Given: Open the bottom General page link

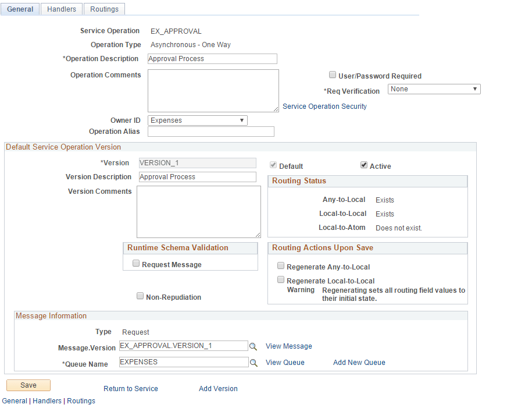Looking at the screenshot, I should click(15, 400).
